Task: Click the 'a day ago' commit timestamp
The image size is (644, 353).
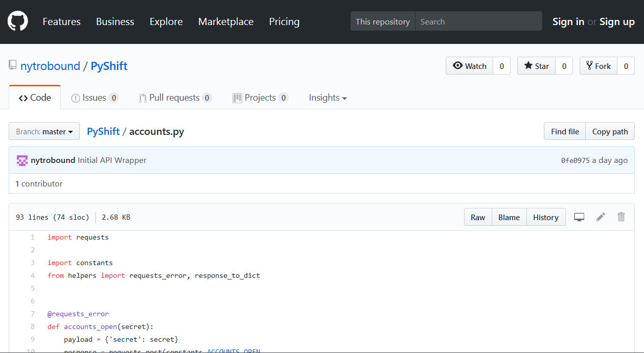Action: click(x=610, y=160)
